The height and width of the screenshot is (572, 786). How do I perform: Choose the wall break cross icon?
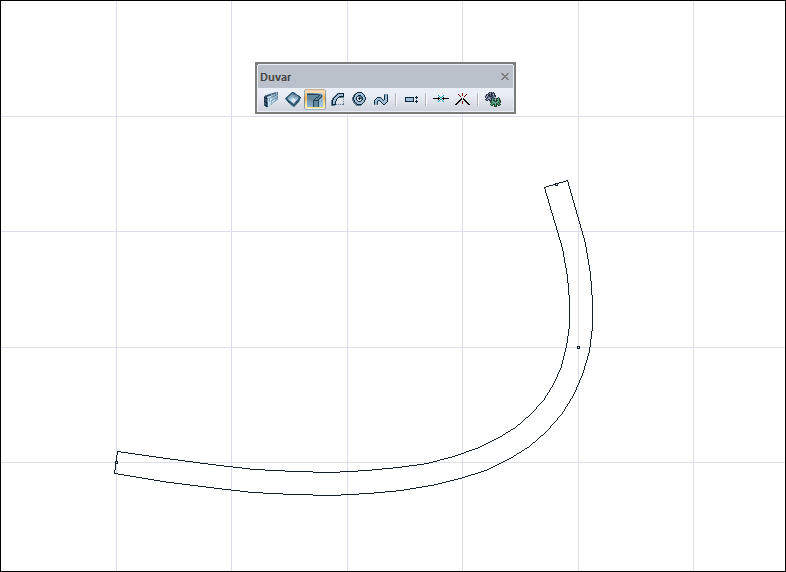(462, 99)
